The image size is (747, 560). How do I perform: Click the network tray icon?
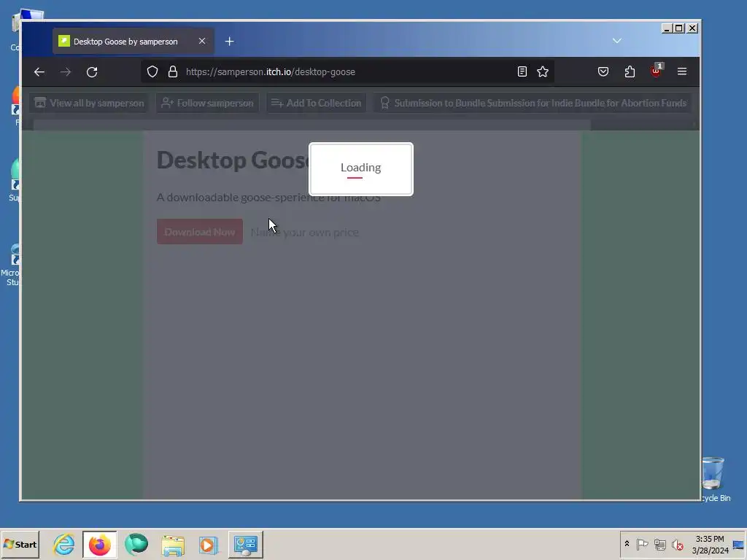pos(659,544)
